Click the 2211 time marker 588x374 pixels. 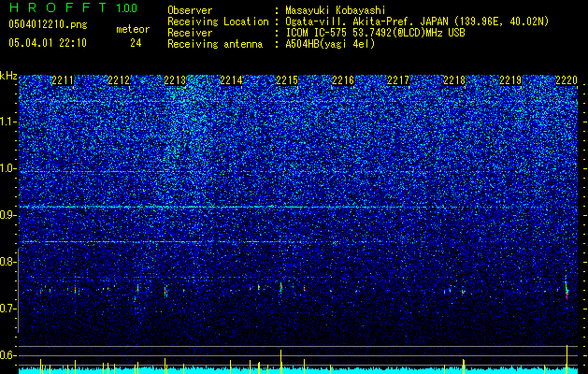63,79
